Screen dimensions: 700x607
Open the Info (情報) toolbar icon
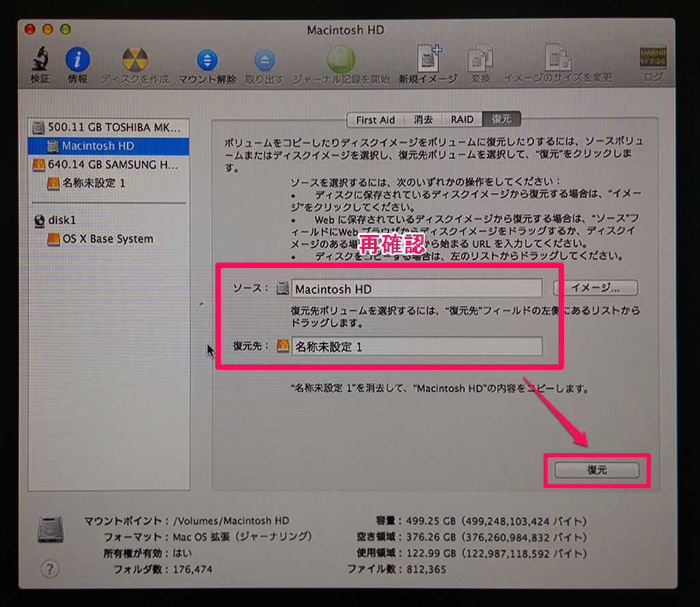pos(77,60)
